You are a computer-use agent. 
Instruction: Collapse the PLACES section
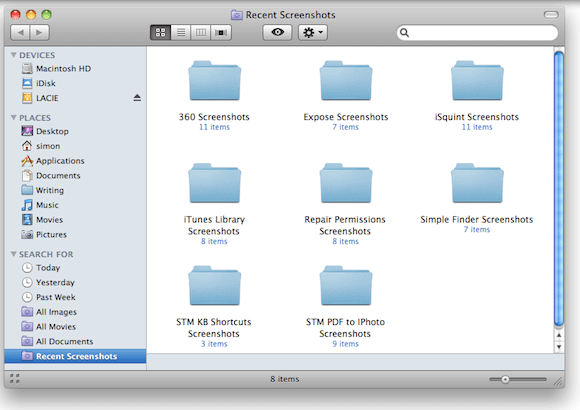(14, 118)
